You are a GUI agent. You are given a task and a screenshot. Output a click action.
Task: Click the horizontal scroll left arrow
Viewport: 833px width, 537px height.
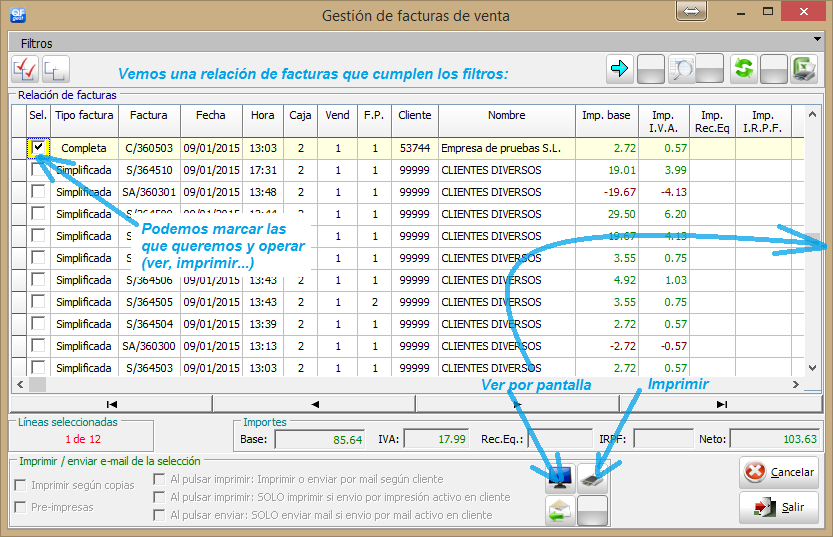point(20,384)
